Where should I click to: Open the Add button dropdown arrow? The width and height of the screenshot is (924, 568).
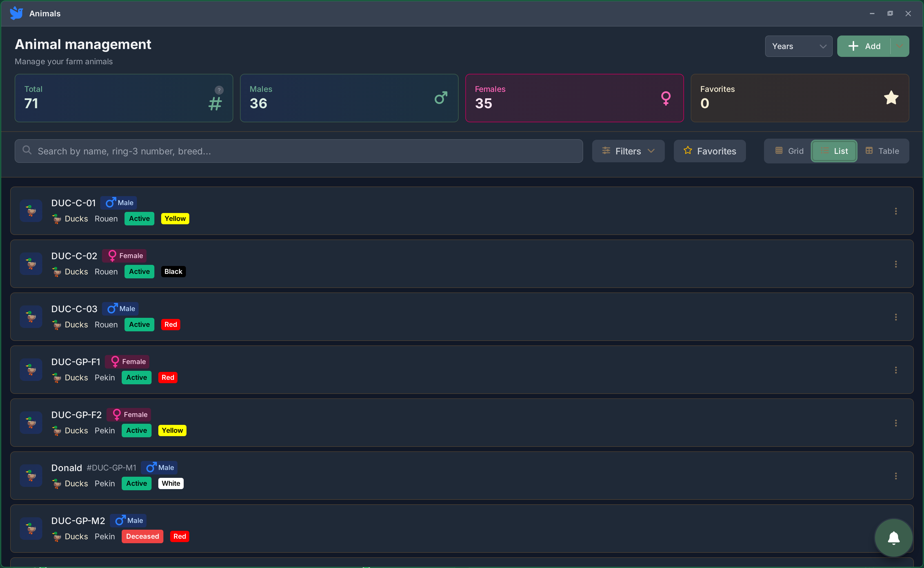pyautogui.click(x=899, y=46)
